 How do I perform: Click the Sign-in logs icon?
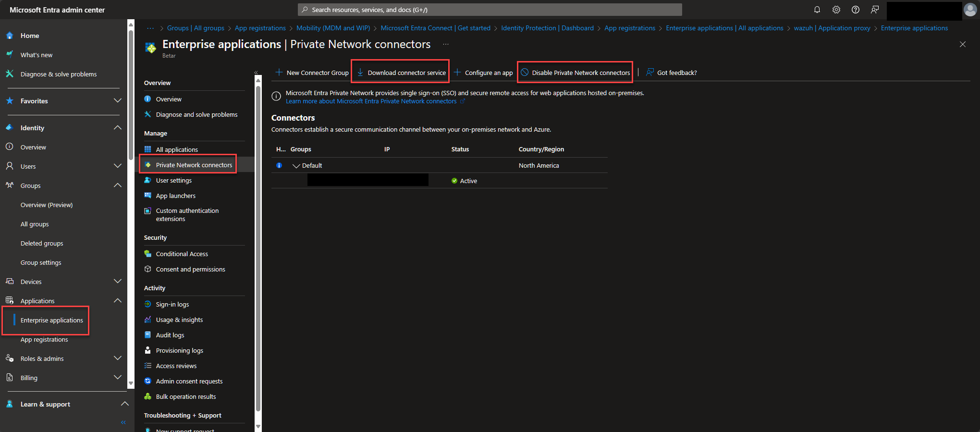click(148, 304)
